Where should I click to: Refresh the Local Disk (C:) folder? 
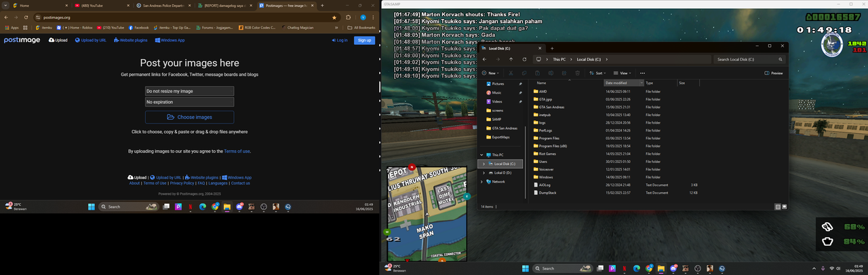click(524, 59)
